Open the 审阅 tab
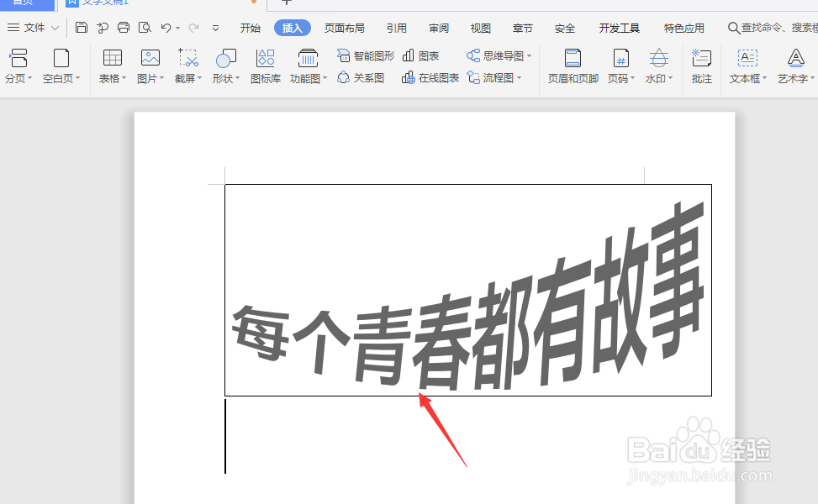The height and width of the screenshot is (504, 818). [439, 29]
